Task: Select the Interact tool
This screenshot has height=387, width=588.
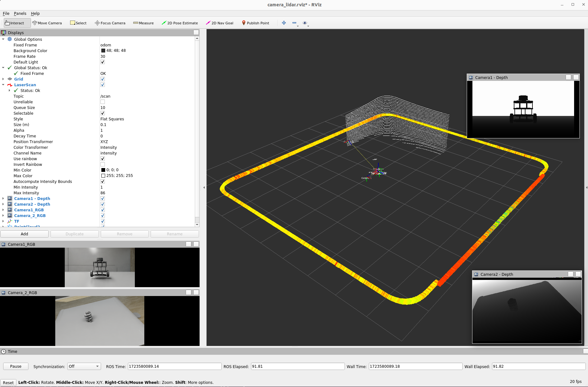Action: pos(17,23)
